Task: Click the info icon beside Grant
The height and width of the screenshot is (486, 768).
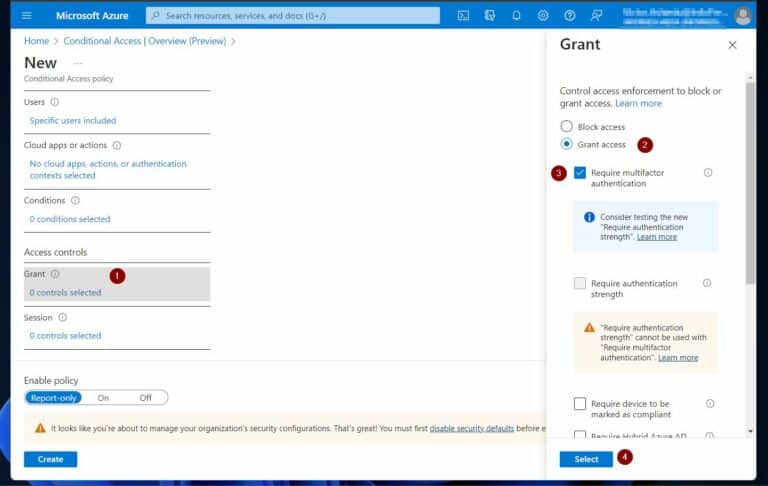Action: pos(55,274)
